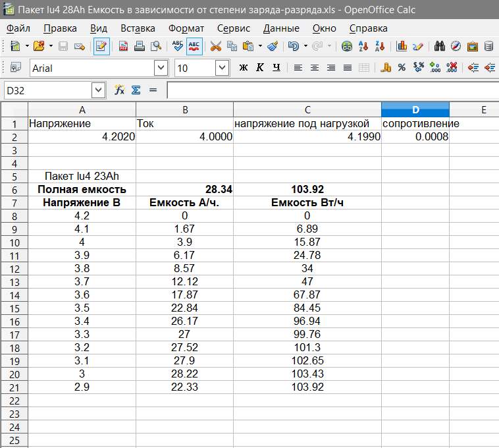Open Styles and Formatting icon
Image resolution: width=499 pixels, height=448 pixels.
coord(16,67)
